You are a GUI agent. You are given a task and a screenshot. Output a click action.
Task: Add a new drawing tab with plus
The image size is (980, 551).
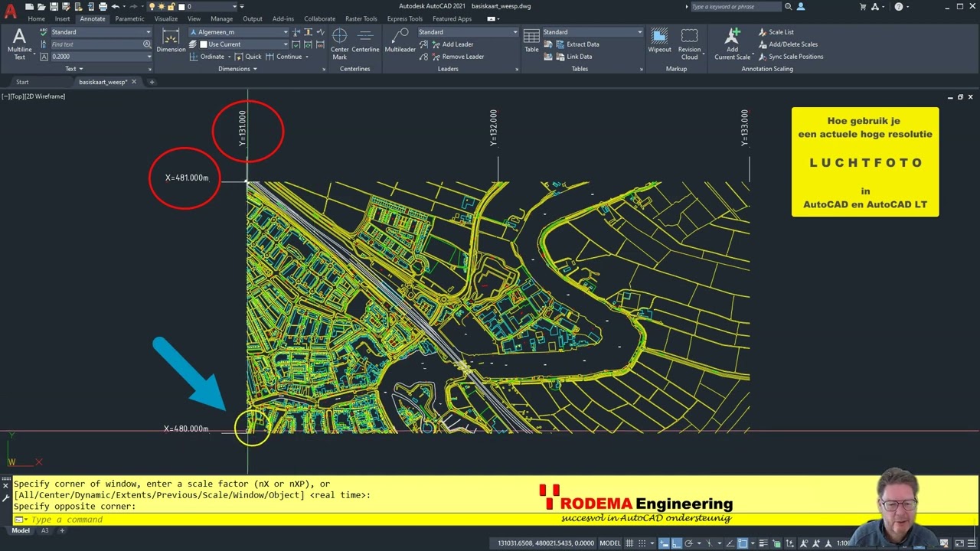pos(152,82)
